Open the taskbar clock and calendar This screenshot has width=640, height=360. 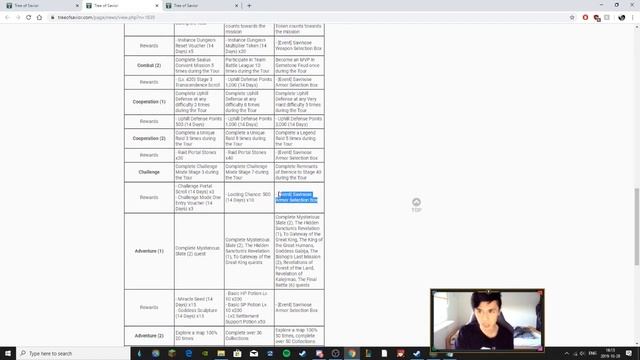point(610,353)
